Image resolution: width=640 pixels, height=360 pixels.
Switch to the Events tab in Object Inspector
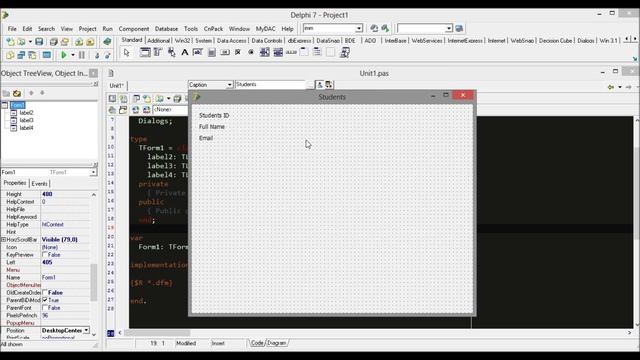click(x=39, y=184)
